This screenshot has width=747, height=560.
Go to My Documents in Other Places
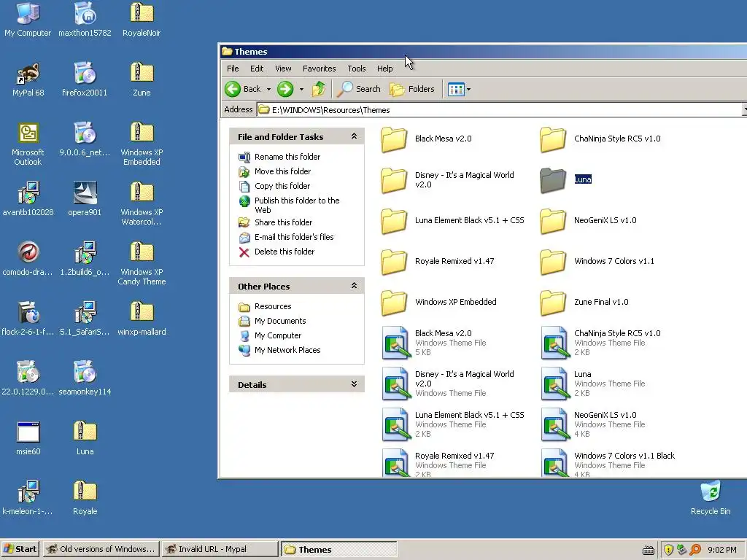tap(280, 322)
